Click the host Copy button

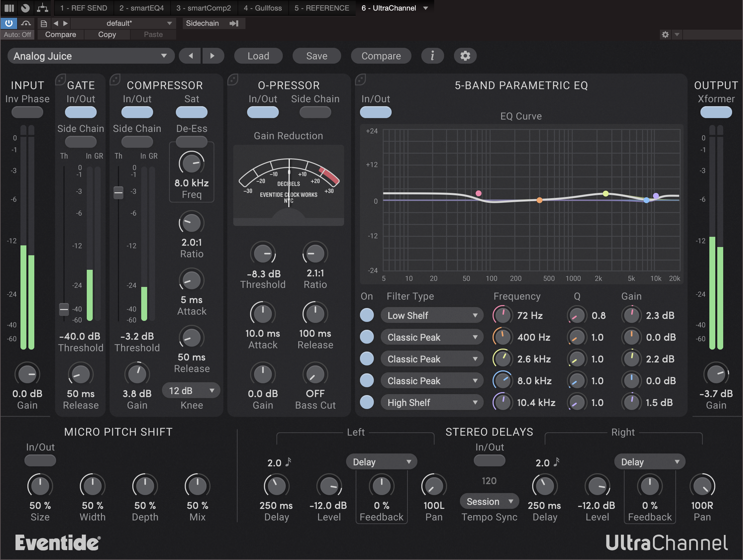click(x=107, y=34)
